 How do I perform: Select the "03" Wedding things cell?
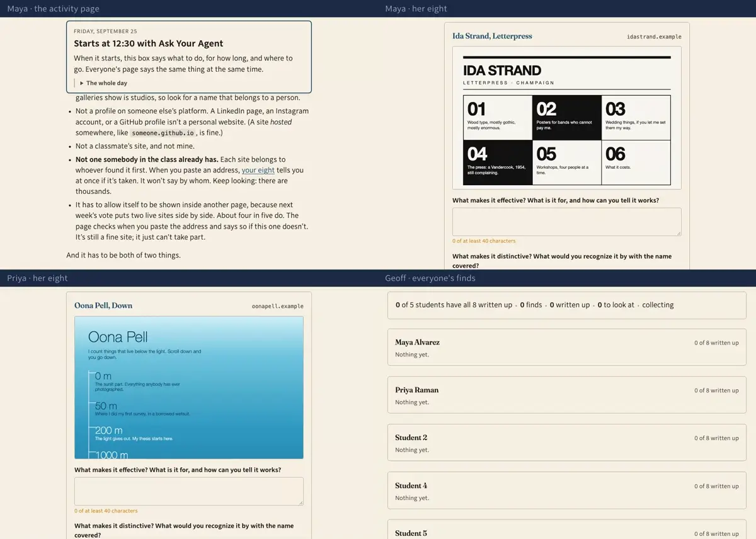636,117
